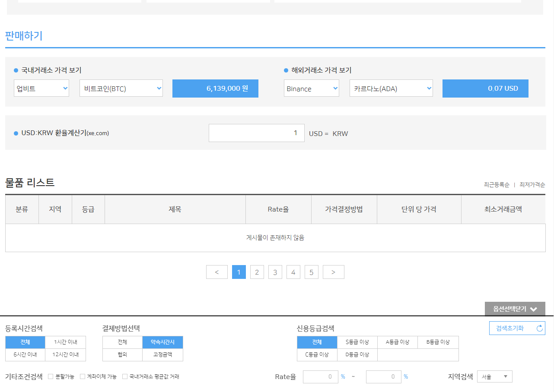554x392 pixels.
Task: Toggle 국내거래소 평균값 거래 checkbox
Action: tap(125, 376)
